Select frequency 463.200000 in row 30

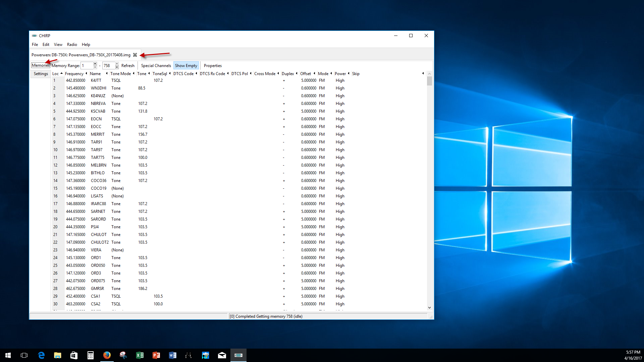75,304
